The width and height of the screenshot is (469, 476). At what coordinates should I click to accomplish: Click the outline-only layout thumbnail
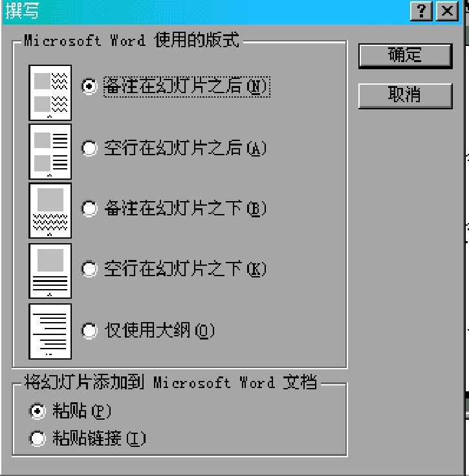point(50,331)
